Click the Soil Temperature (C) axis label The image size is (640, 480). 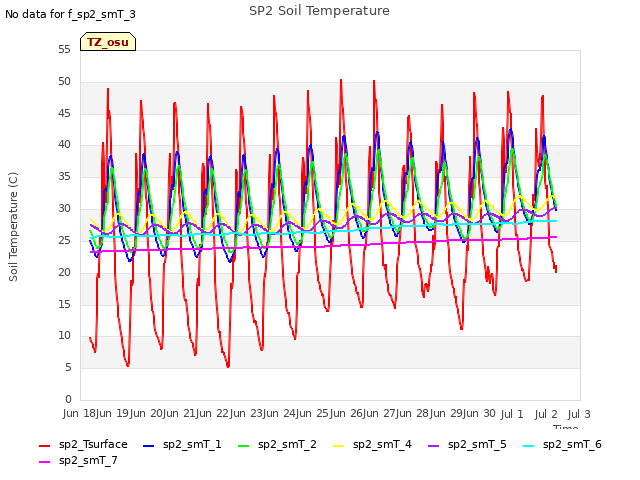tap(13, 227)
